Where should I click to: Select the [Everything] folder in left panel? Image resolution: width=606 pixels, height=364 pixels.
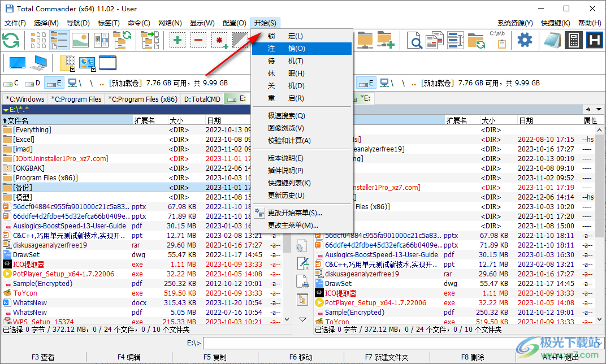(x=32, y=129)
